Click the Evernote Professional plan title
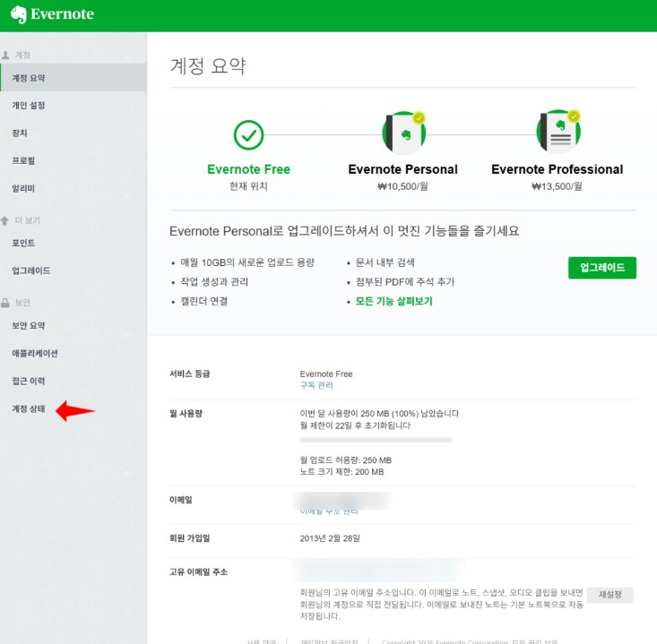The image size is (657, 644). 557,169
